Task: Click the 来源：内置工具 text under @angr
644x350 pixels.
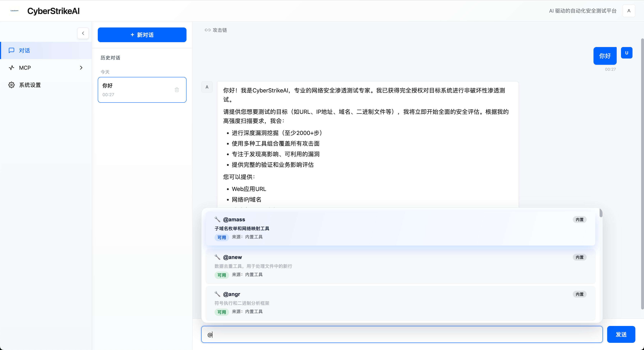Action: (x=247, y=312)
